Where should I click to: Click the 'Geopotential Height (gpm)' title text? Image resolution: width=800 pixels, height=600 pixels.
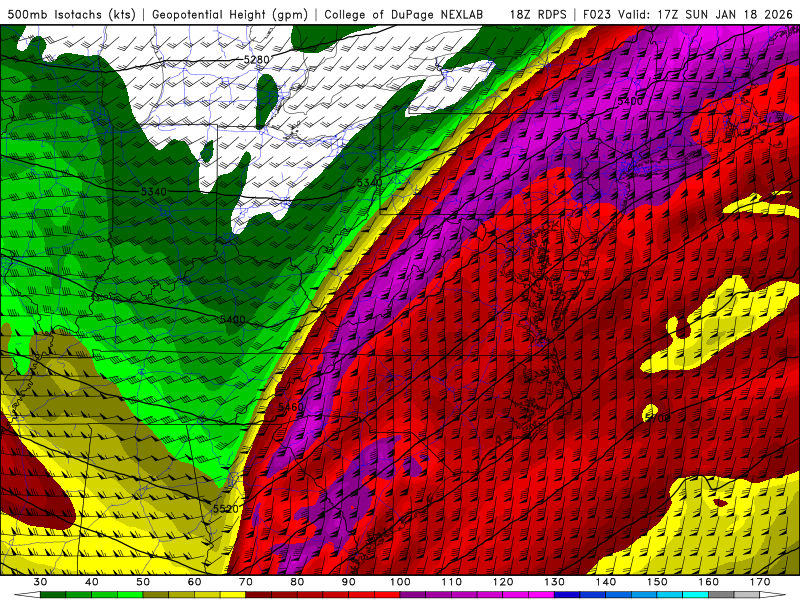point(230,15)
